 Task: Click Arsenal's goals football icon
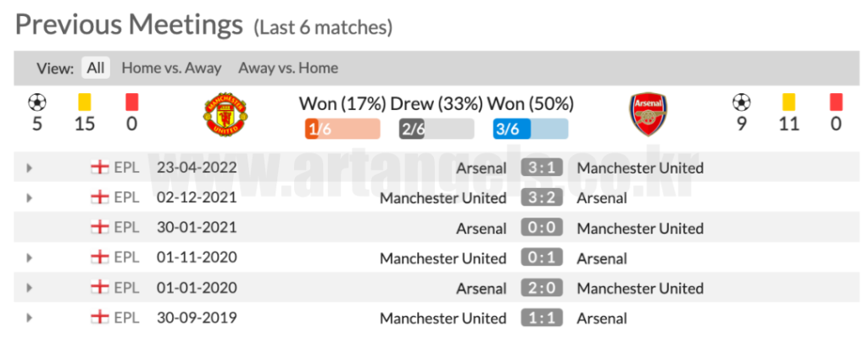[x=741, y=102]
